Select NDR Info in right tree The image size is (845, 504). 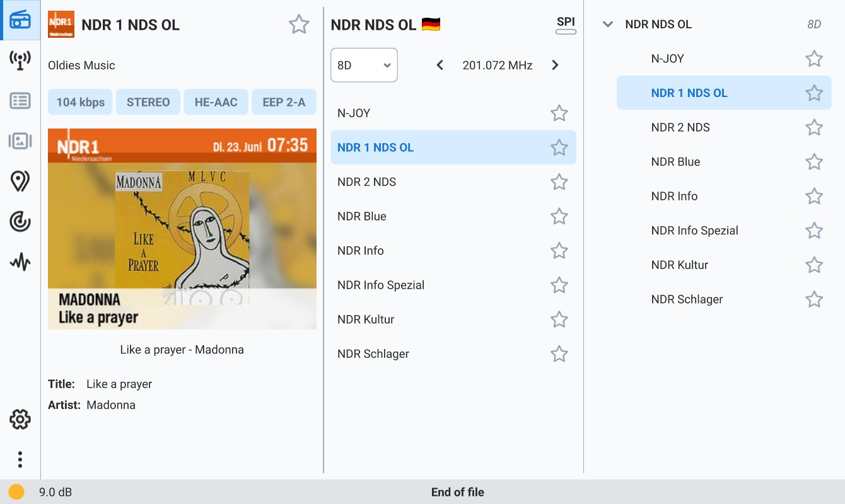point(724,196)
